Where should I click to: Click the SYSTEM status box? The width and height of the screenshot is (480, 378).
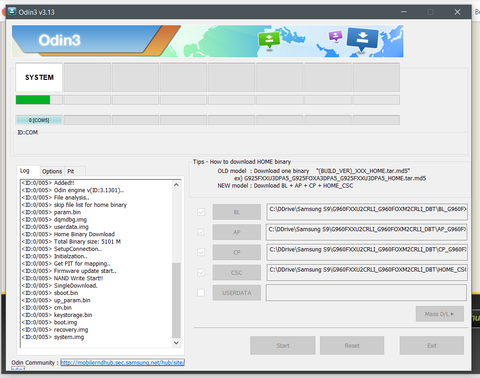pos(39,77)
